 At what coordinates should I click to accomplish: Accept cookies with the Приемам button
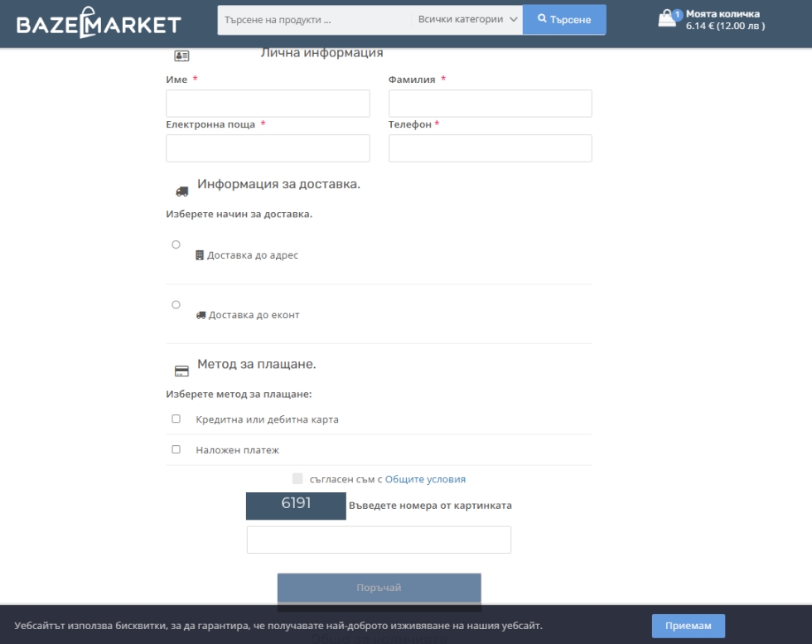pos(688,626)
